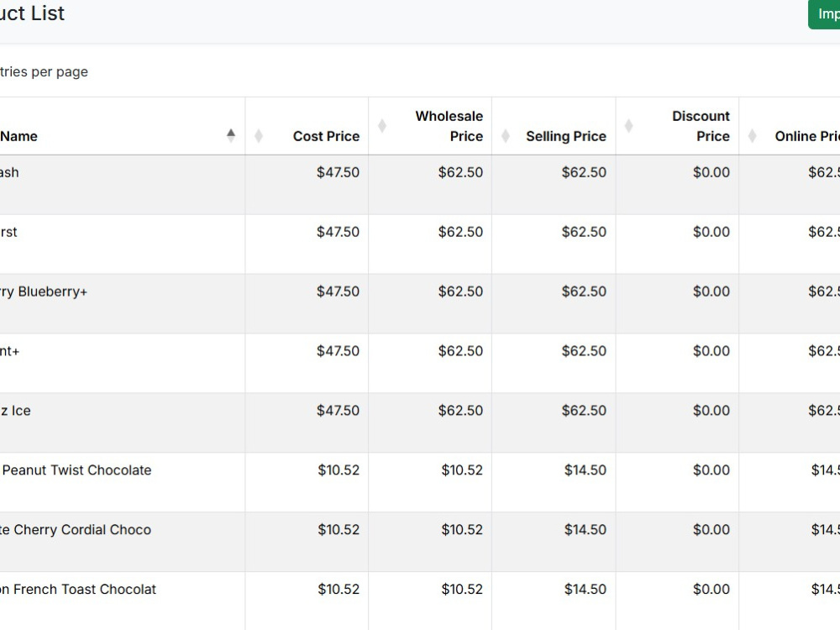The width and height of the screenshot is (840, 630).
Task: Click $0.00 discount price in Cherry Cordial row
Action: click(x=711, y=529)
